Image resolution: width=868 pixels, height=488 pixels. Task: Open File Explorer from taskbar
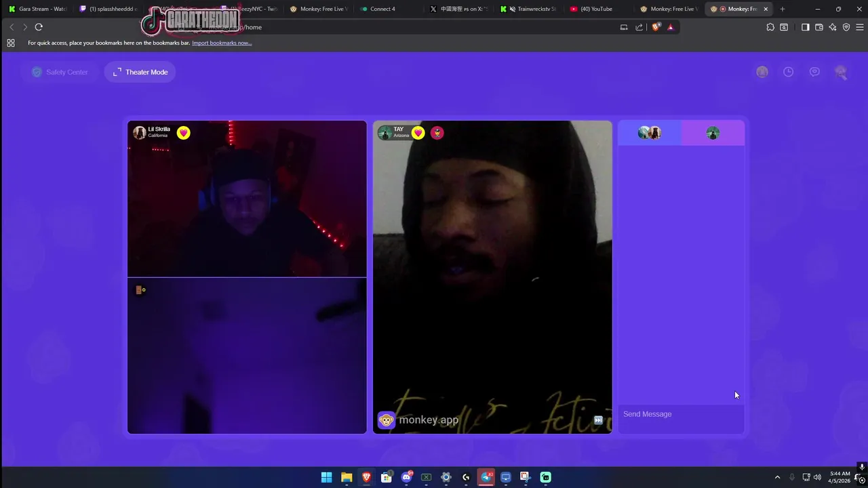(x=347, y=477)
